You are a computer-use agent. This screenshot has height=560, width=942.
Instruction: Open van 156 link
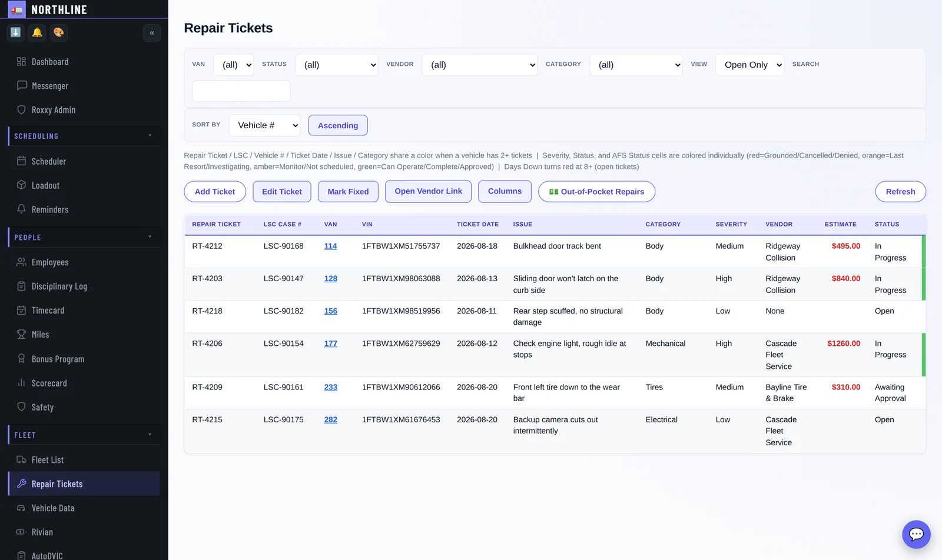click(x=331, y=311)
